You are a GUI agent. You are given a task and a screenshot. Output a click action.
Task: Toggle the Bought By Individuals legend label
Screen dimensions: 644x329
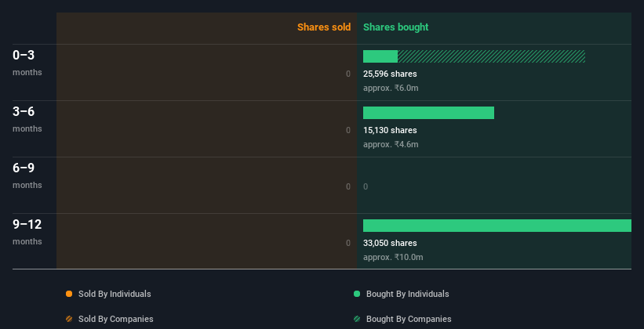[x=407, y=294]
